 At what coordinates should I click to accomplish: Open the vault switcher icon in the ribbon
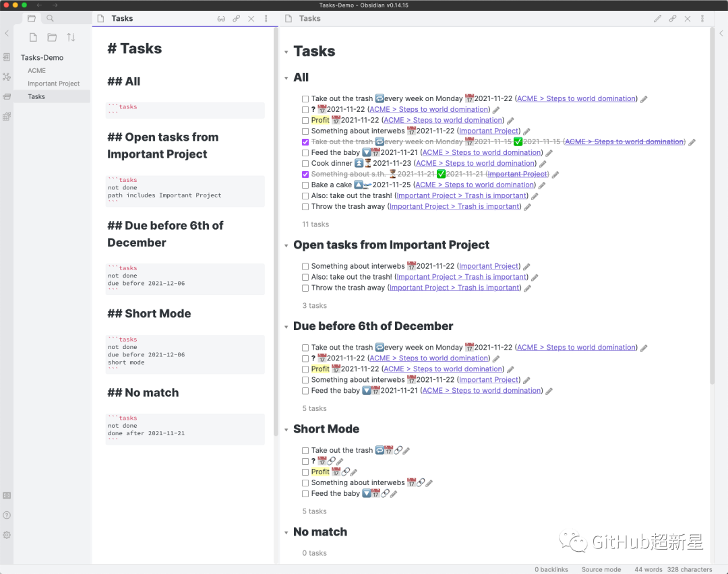(x=7, y=496)
